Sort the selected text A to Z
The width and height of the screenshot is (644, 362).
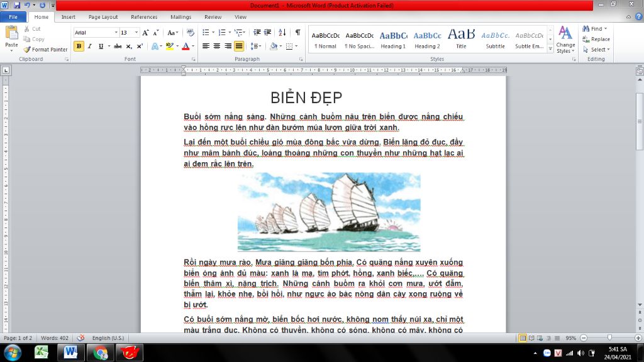click(282, 33)
